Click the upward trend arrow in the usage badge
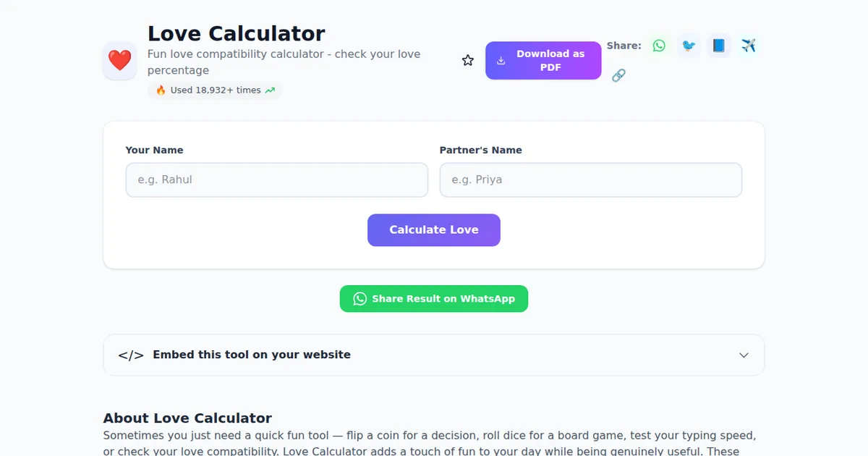This screenshot has height=456, width=868. (270, 90)
